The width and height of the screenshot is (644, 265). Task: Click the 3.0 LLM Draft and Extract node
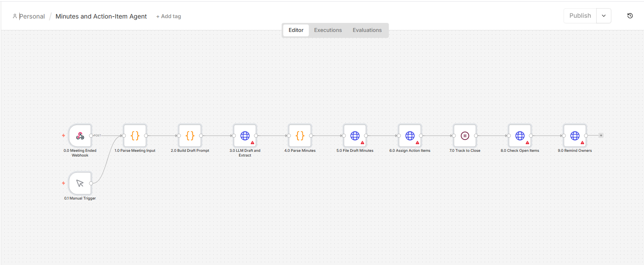(245, 136)
